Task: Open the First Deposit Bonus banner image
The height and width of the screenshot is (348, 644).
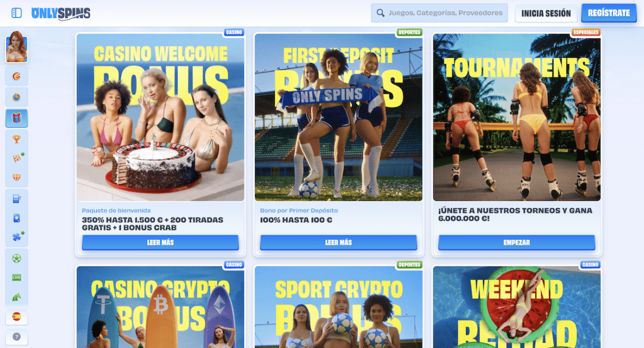Action: 338,117
